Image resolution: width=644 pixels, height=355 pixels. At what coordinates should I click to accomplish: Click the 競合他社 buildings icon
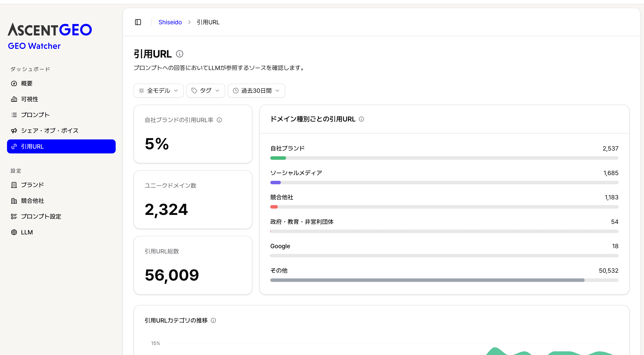coord(14,201)
